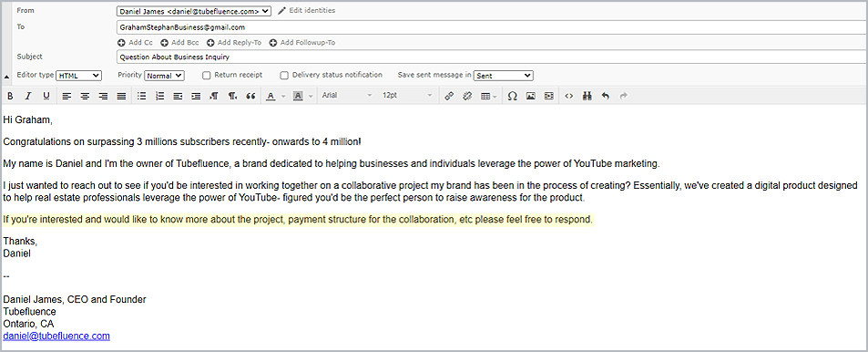Image resolution: width=868 pixels, height=352 pixels.
Task: Add Bcc recipient
Action: point(179,43)
